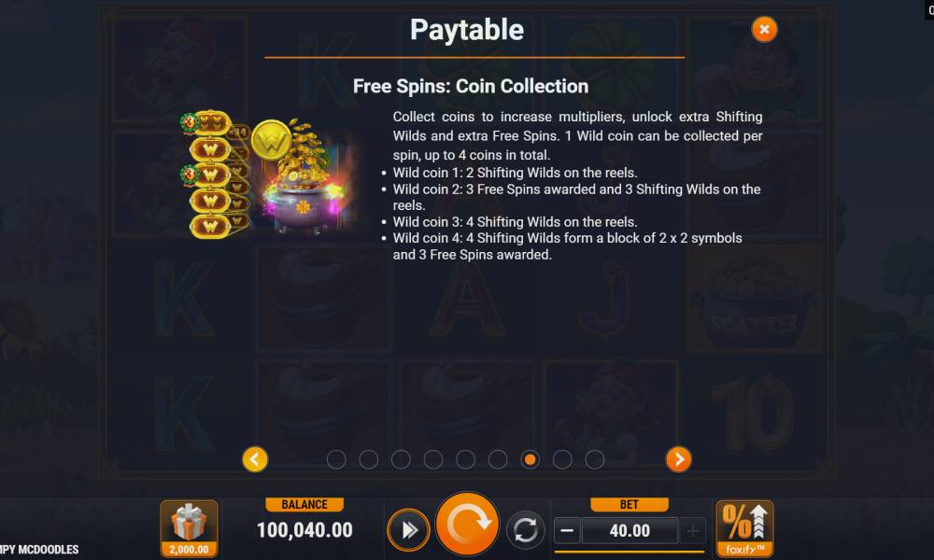Select the fifth paytable page dot
The image size is (934, 560).
(465, 459)
